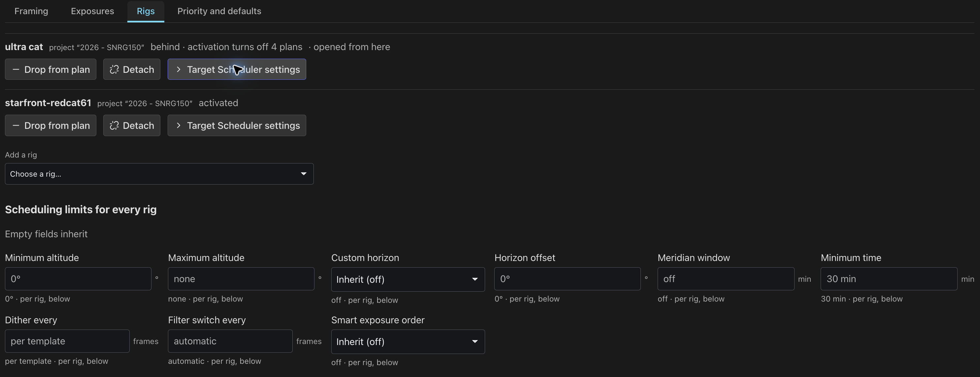
Task: Switch to the Framing tab
Action: point(31,11)
